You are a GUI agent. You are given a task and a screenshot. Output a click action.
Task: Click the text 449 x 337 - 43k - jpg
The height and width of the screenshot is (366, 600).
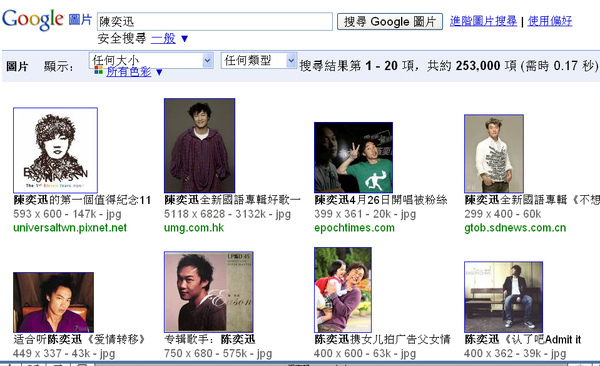coord(64,353)
